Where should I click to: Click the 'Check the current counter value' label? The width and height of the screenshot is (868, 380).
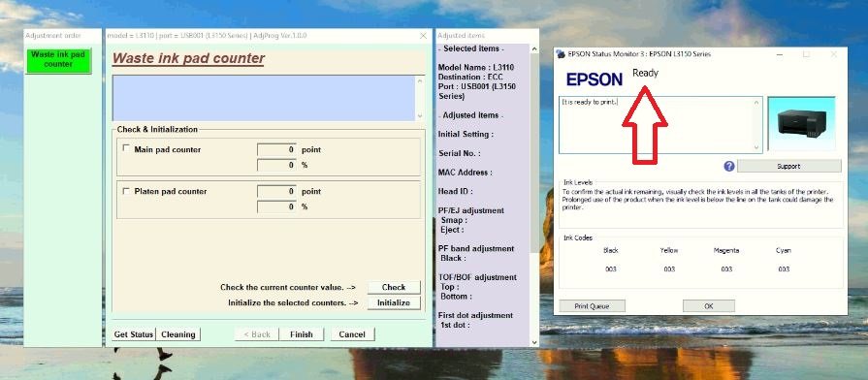(288, 288)
